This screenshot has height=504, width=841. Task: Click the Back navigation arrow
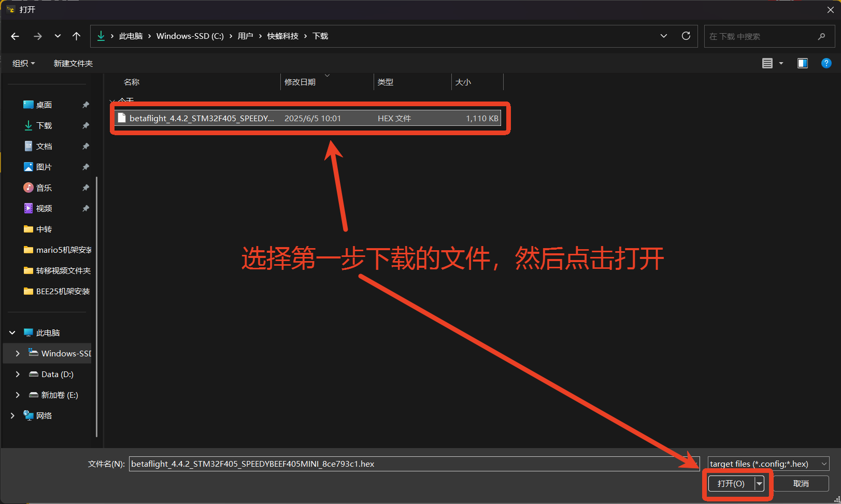point(15,36)
